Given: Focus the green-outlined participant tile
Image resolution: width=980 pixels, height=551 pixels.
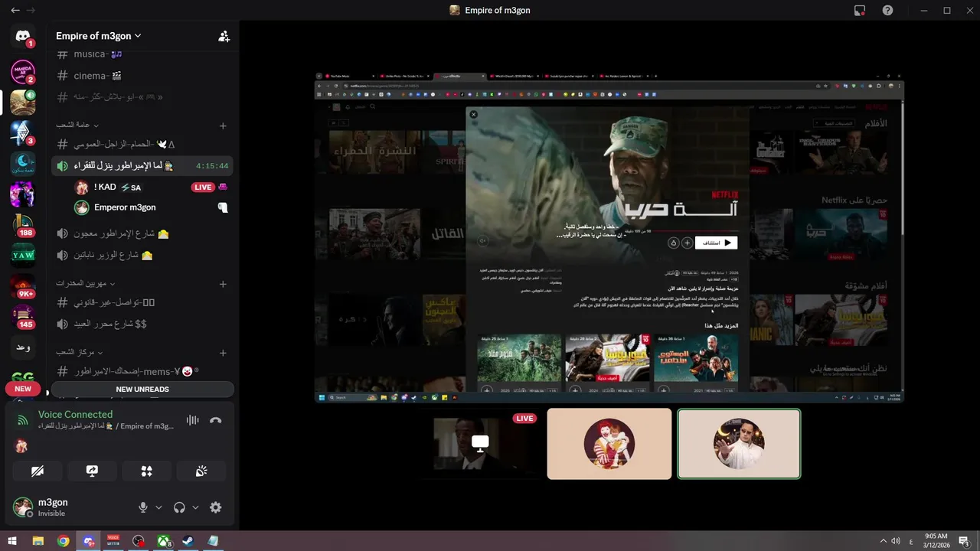Looking at the screenshot, I should pyautogui.click(x=739, y=444).
